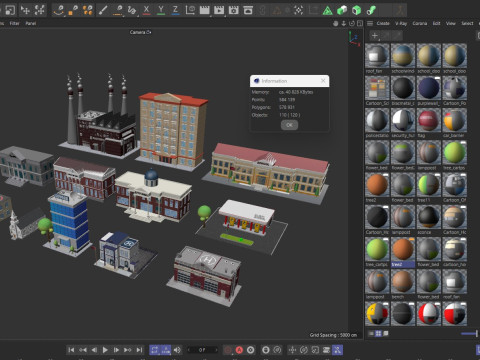The height and width of the screenshot is (360, 480).
Task: Click viewport dolly zoom arrow icon
Action: pos(344,23)
